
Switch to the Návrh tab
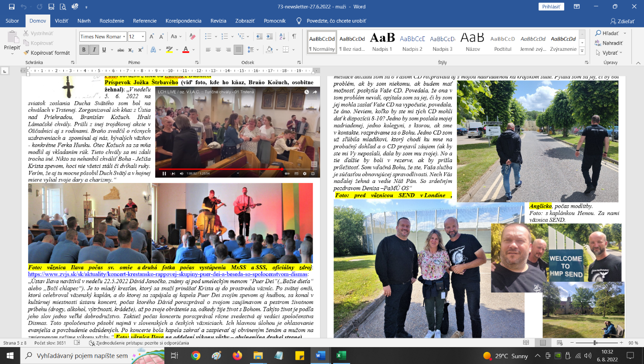84,21
